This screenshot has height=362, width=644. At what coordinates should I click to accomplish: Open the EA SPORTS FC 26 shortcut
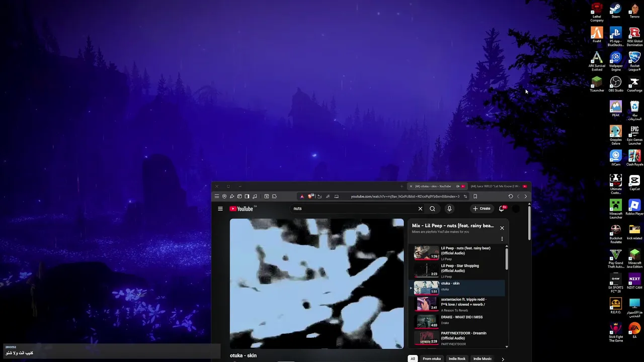(615, 284)
